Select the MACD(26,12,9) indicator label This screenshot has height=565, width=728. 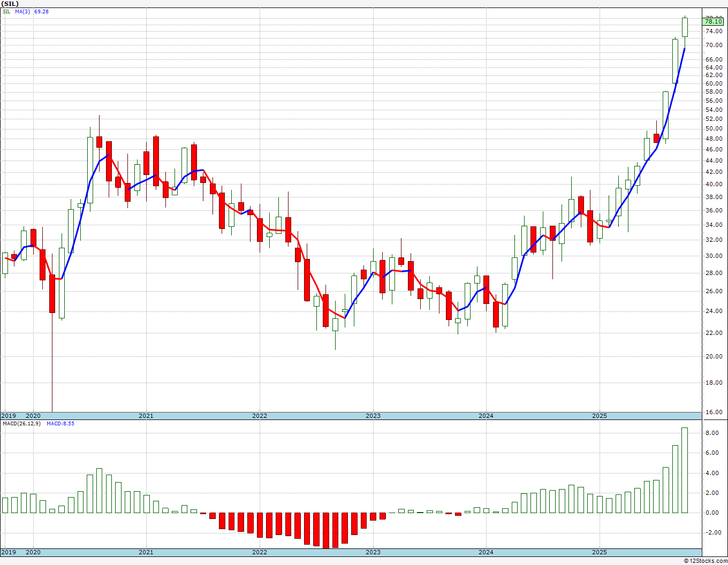(x=22, y=423)
